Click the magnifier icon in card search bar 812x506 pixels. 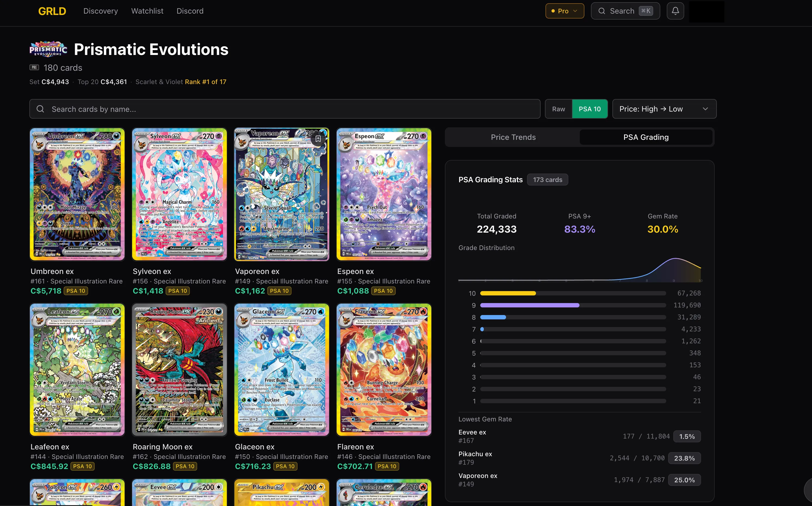coord(40,109)
